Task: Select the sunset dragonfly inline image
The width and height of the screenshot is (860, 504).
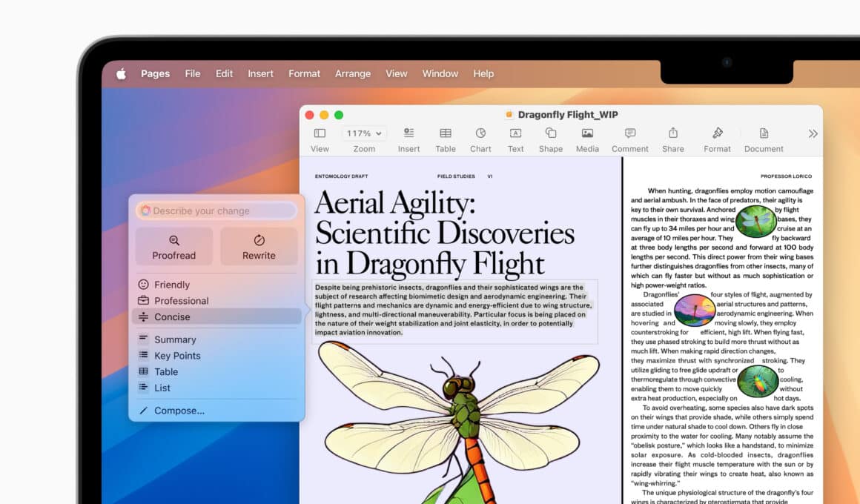Action: pos(695,311)
